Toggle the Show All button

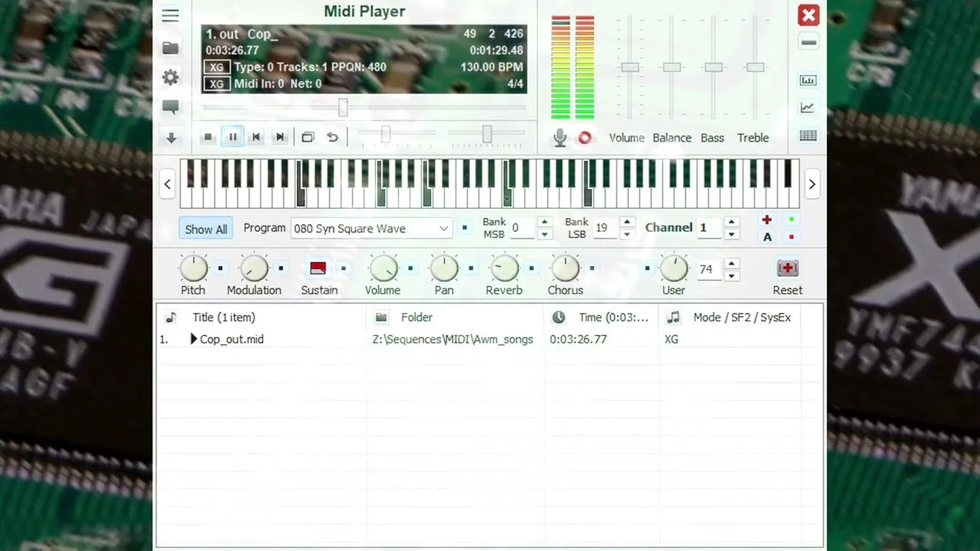[x=206, y=229]
